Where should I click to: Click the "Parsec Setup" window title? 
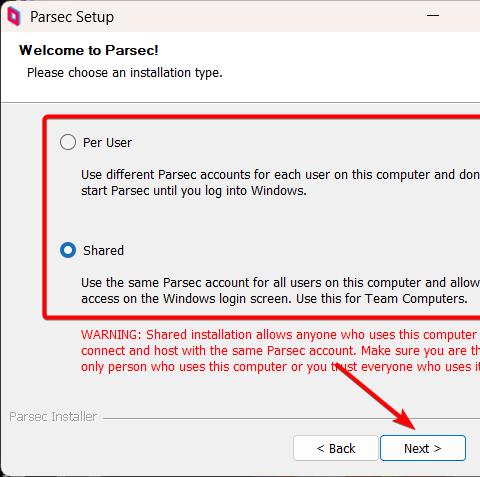[x=72, y=17]
